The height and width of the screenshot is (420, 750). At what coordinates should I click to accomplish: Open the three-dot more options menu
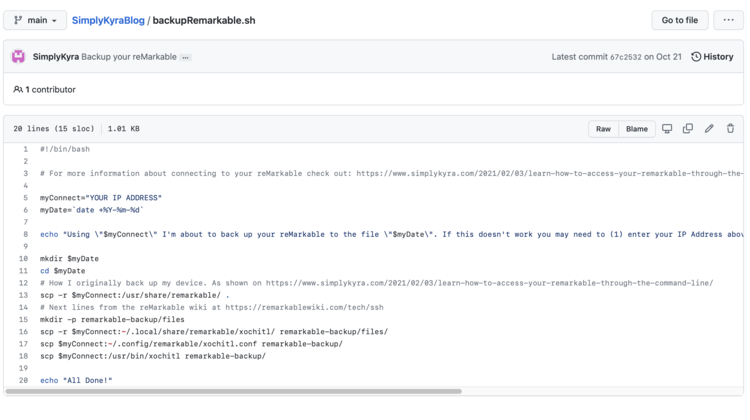tap(728, 20)
